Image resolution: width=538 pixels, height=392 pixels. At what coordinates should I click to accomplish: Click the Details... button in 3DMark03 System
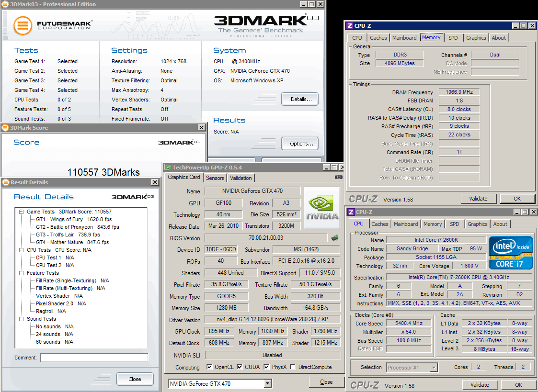point(300,99)
